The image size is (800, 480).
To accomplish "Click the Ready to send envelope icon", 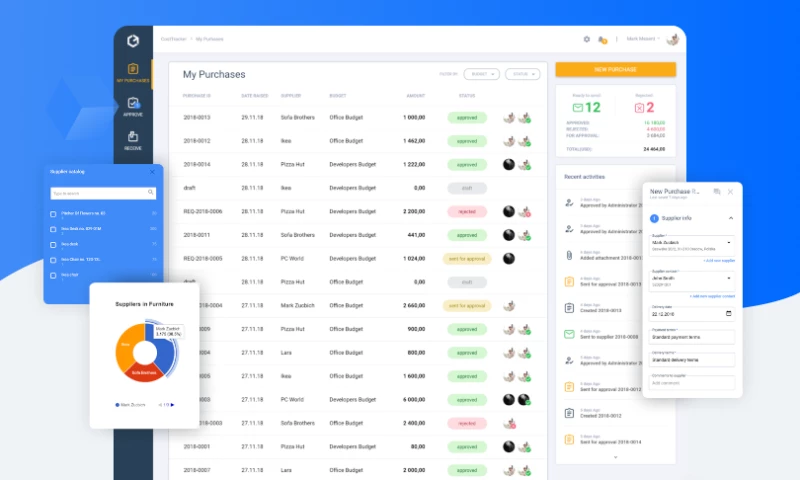I will 578,108.
